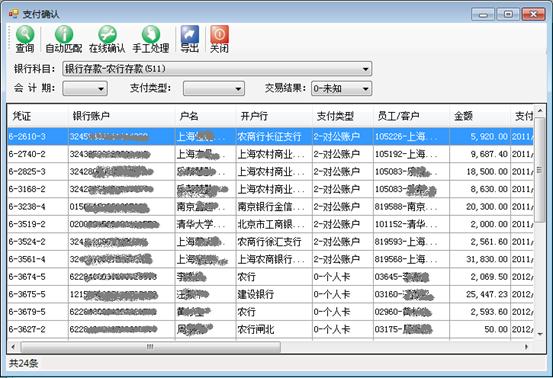This screenshot has width=553, height=378.
Task: Click the 建设银行 bank cell
Action: click(274, 294)
